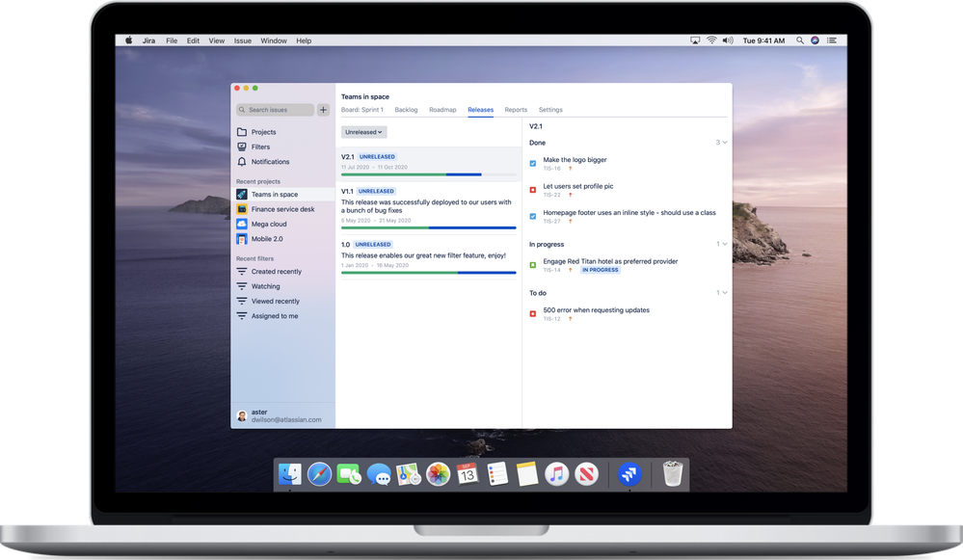This screenshot has height=560, width=963.
Task: Collapse the To do section chevron
Action: pos(725,292)
